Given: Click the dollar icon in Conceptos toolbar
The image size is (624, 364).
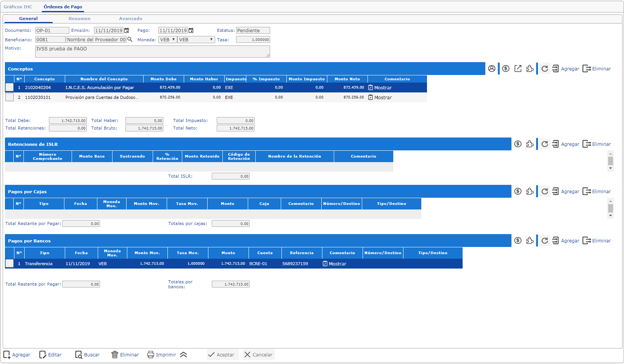Looking at the screenshot, I should (506, 69).
